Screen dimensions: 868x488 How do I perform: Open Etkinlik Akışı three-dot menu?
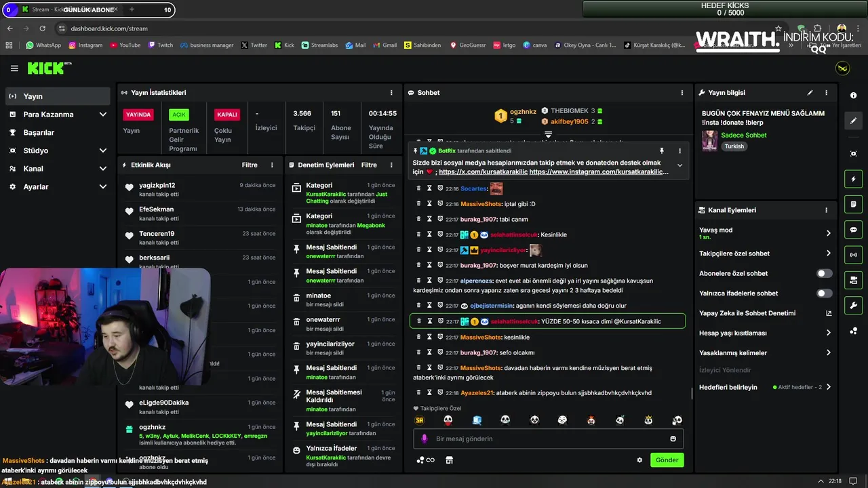[x=272, y=165]
